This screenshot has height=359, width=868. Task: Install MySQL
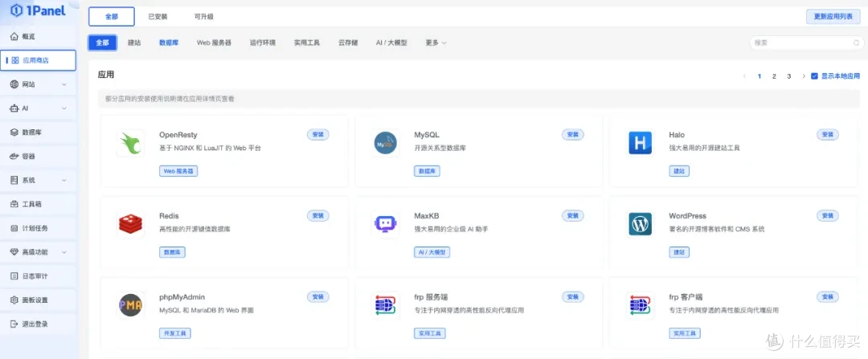[x=572, y=134]
